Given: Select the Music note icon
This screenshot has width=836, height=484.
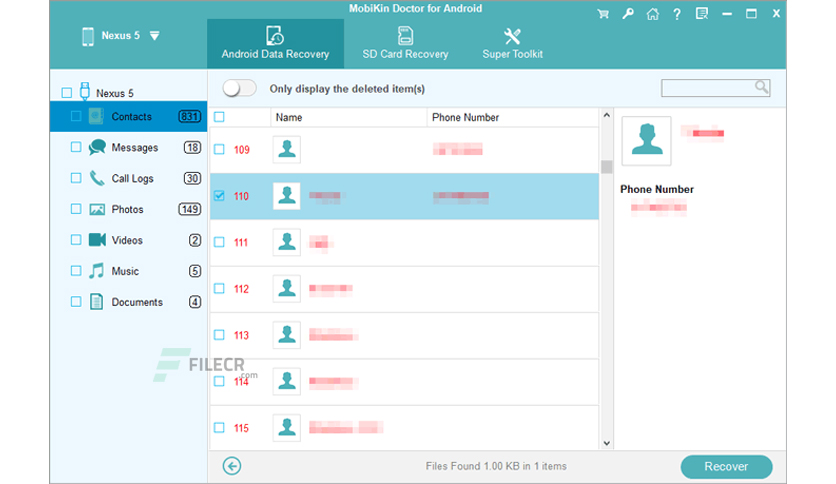Looking at the screenshot, I should pos(97,271).
